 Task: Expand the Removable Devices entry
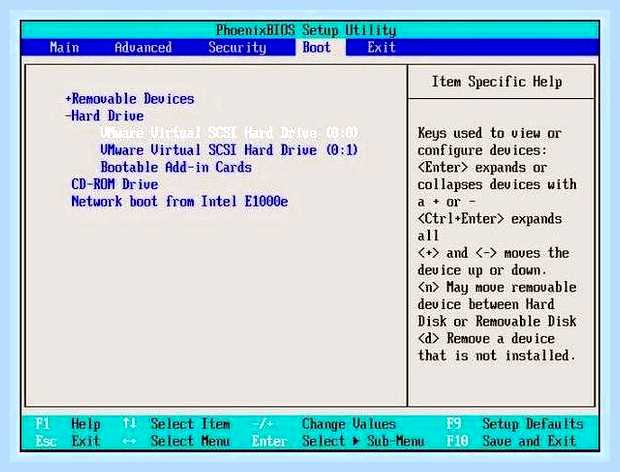click(x=130, y=99)
